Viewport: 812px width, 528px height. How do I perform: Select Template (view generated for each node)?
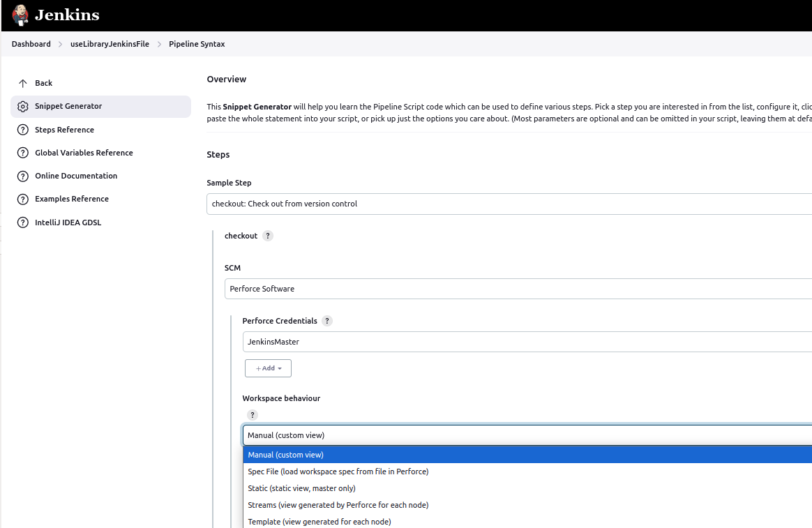click(x=319, y=522)
